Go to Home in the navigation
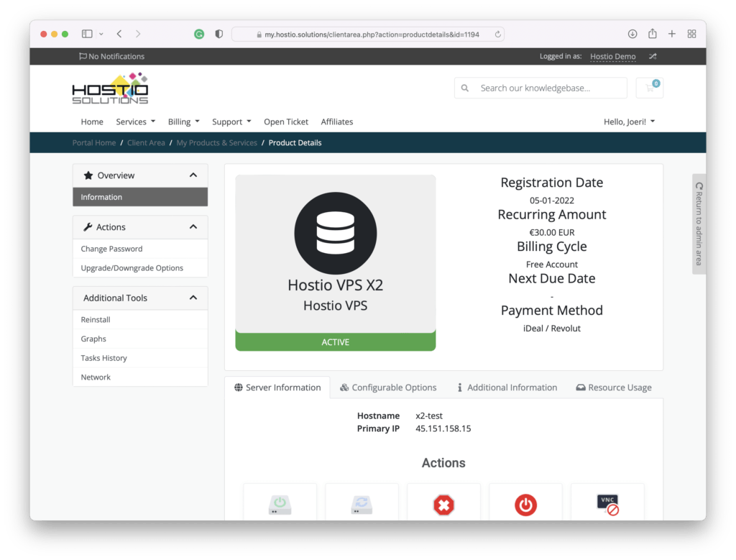 pyautogui.click(x=92, y=121)
